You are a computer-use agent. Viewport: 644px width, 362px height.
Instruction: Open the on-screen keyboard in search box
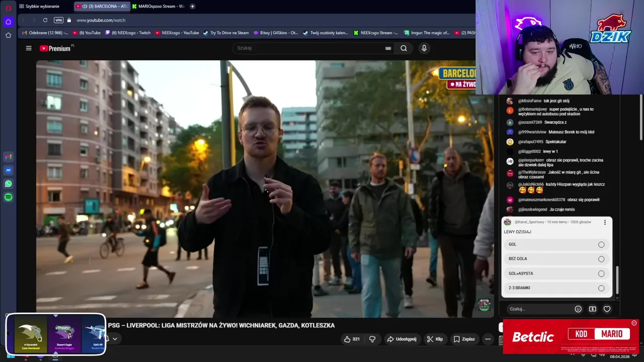point(388,48)
